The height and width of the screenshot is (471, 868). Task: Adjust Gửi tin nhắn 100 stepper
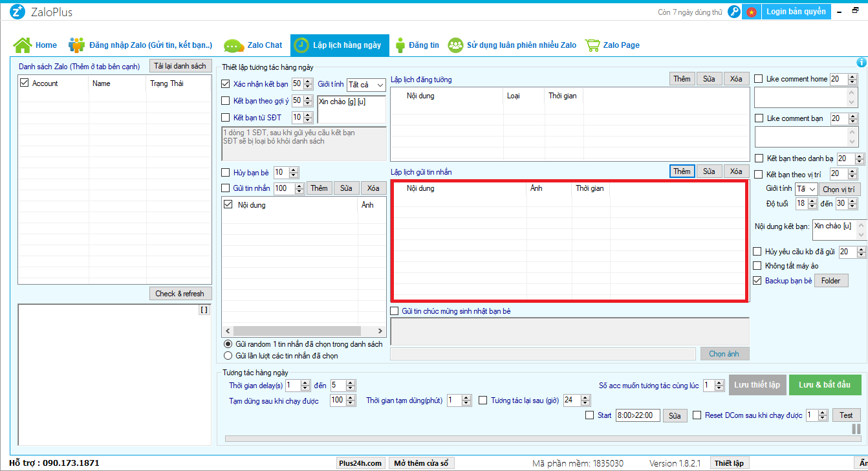(x=299, y=188)
